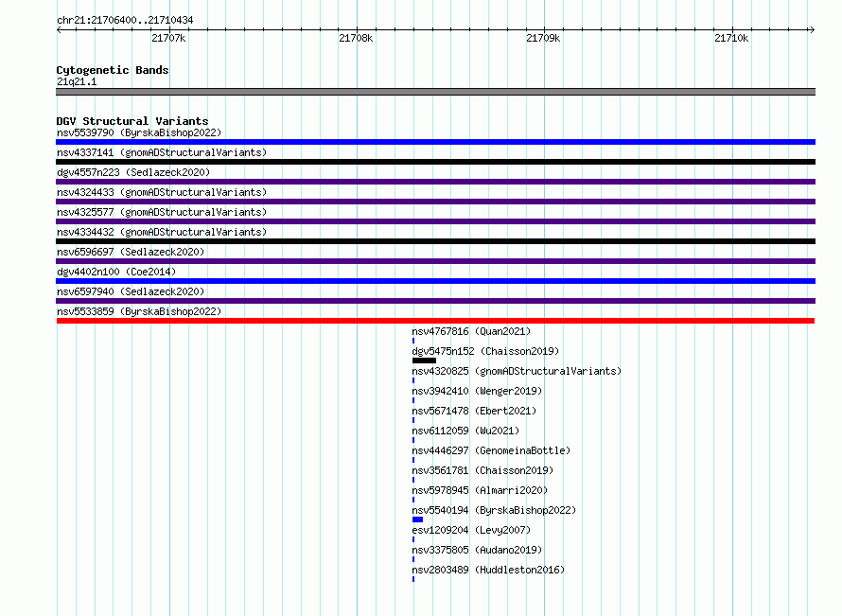Click the chr21:21706400..21710434 region label
The width and height of the screenshot is (842, 616).
[x=125, y=20]
